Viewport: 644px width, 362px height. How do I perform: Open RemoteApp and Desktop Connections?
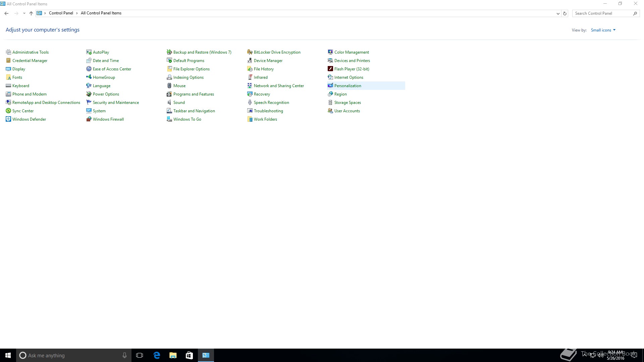pyautogui.click(x=46, y=103)
